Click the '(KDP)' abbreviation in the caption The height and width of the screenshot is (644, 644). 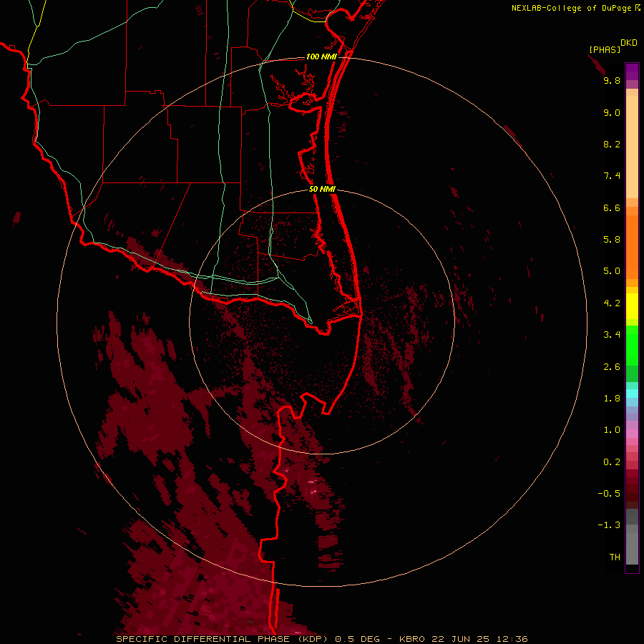[312, 639]
